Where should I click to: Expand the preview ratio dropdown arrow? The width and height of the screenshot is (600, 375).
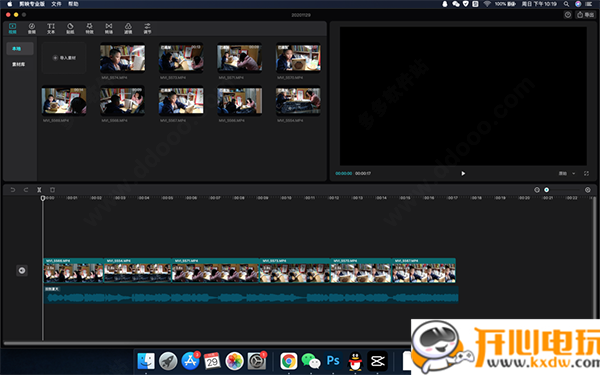click(x=573, y=173)
